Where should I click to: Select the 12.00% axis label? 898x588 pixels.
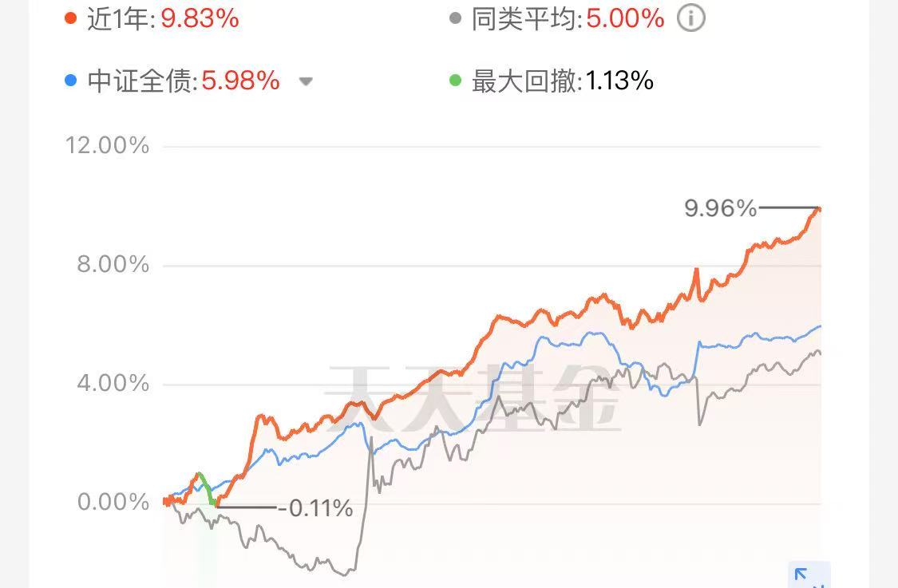pyautogui.click(x=107, y=145)
